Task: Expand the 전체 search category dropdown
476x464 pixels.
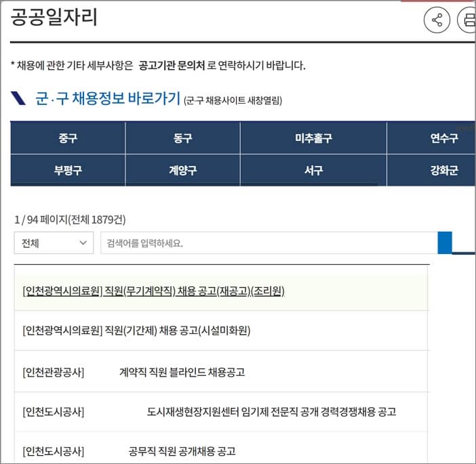Action: pyautogui.click(x=54, y=243)
